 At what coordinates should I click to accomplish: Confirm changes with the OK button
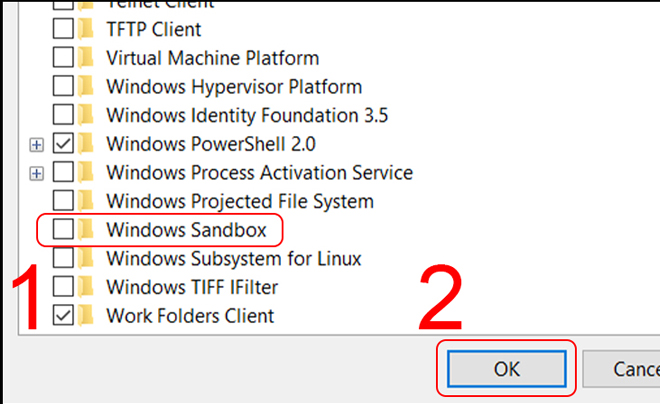click(507, 369)
